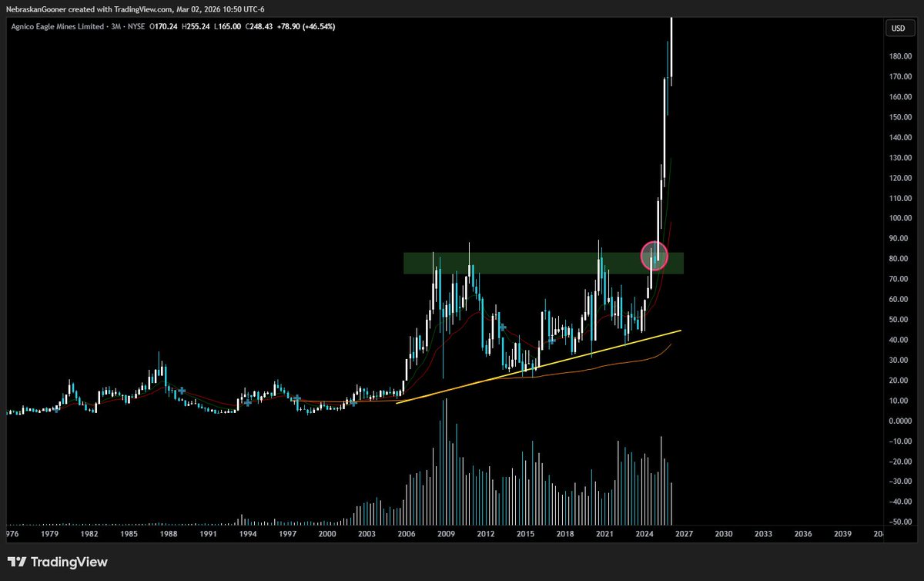Click the 60.00 price axis label
924x581 pixels.
[900, 299]
